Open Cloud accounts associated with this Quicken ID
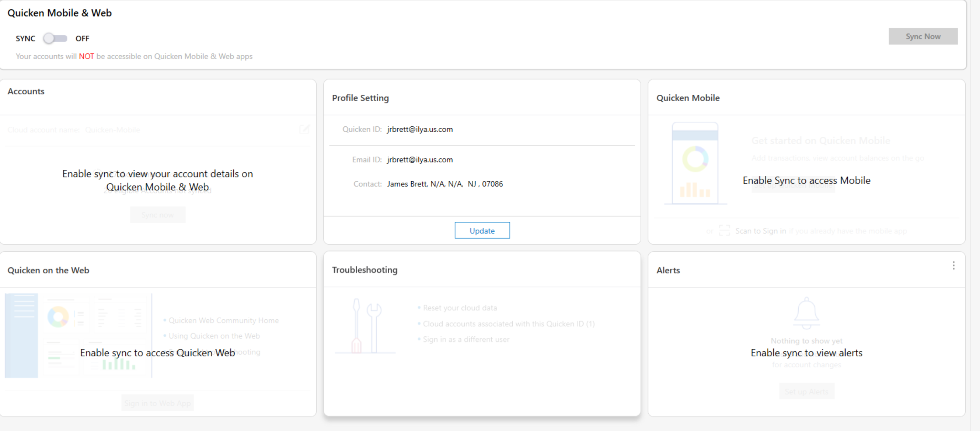 point(508,324)
